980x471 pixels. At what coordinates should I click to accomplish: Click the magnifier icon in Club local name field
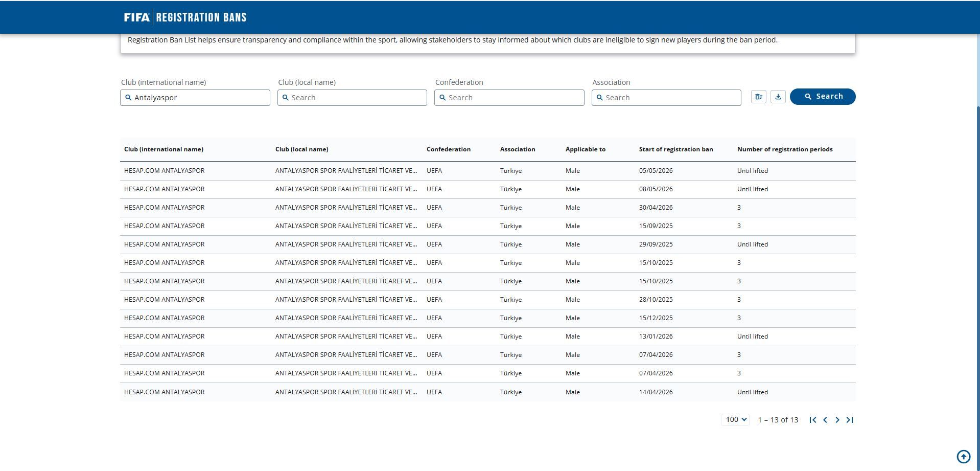coord(286,98)
